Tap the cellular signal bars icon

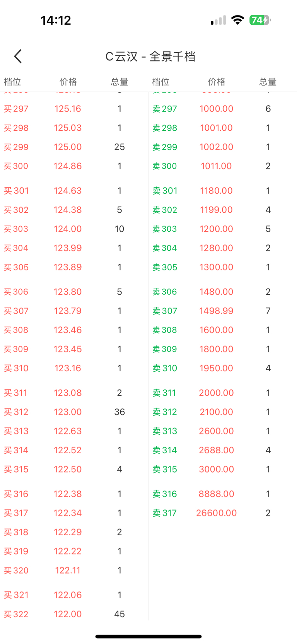[x=218, y=20]
